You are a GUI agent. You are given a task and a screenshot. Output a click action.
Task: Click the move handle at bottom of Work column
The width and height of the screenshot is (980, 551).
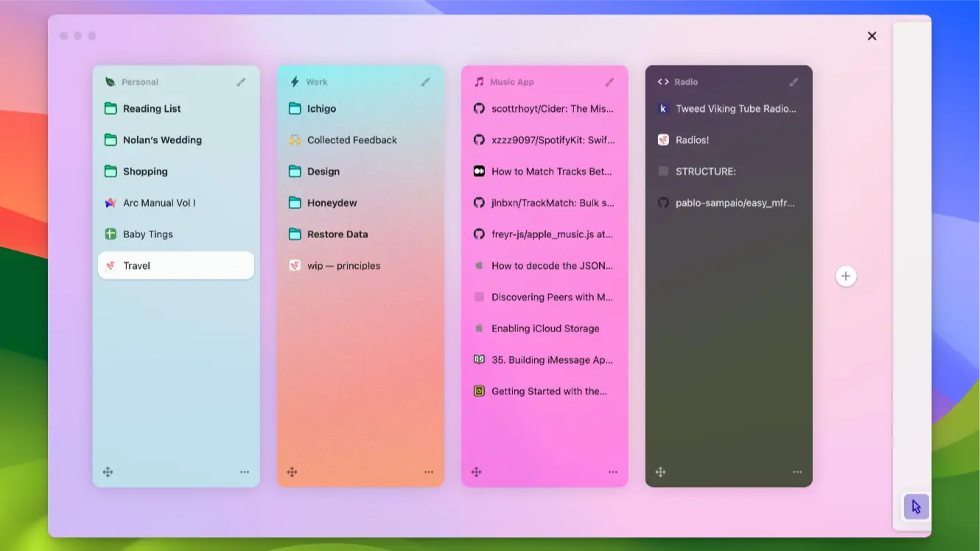pos(293,471)
